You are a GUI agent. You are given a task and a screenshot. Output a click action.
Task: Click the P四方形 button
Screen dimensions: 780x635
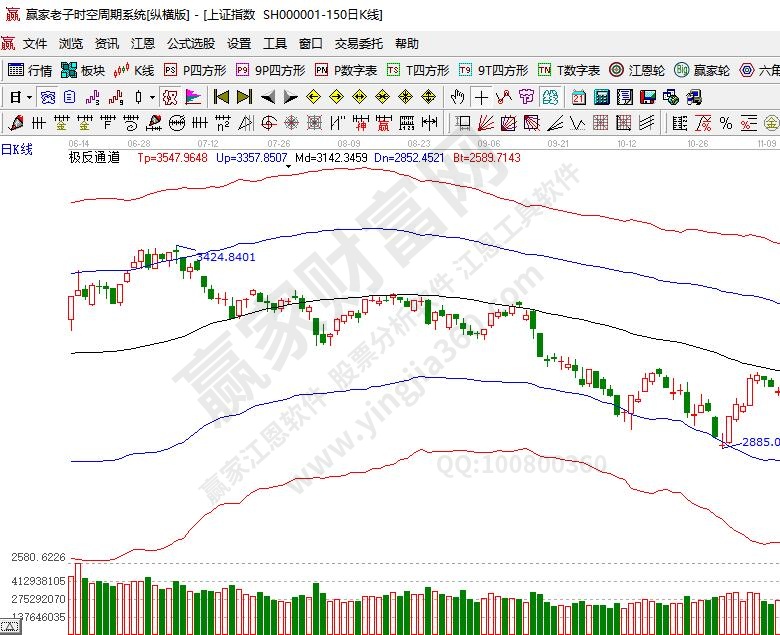pyautogui.click(x=196, y=70)
